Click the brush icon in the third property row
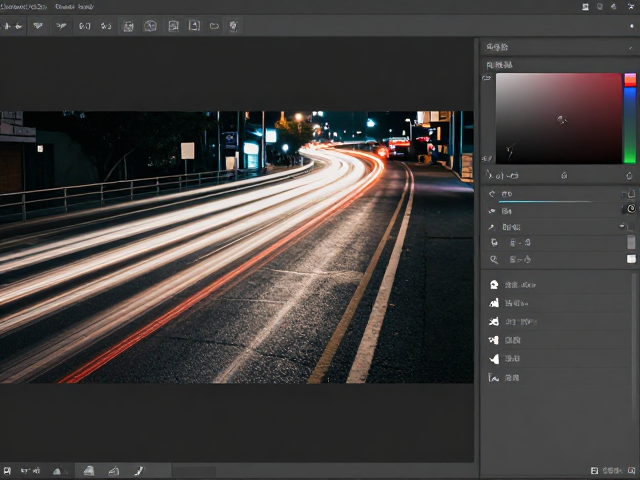 coord(492,227)
